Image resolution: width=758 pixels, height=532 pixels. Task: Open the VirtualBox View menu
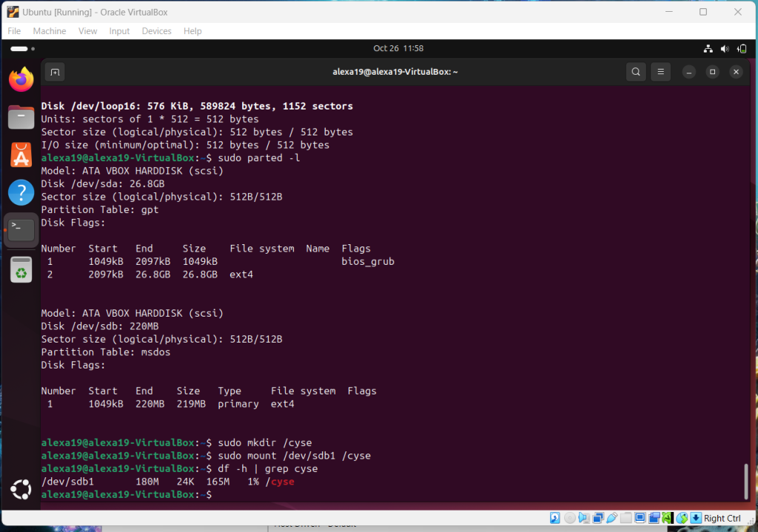coord(88,31)
